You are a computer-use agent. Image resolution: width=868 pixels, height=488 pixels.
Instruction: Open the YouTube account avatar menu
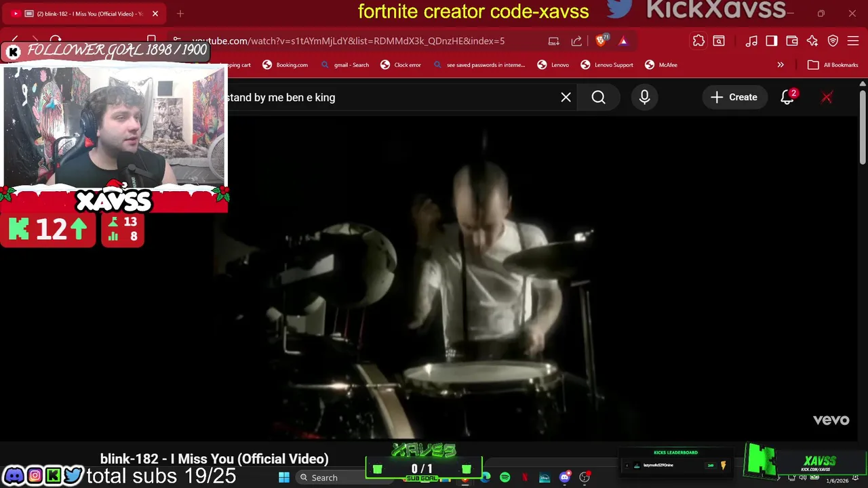827,97
